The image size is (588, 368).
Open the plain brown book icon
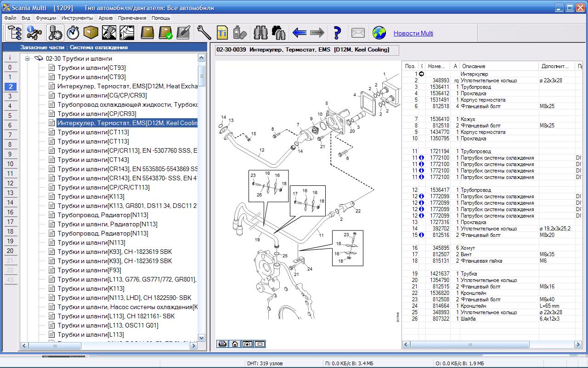147,33
